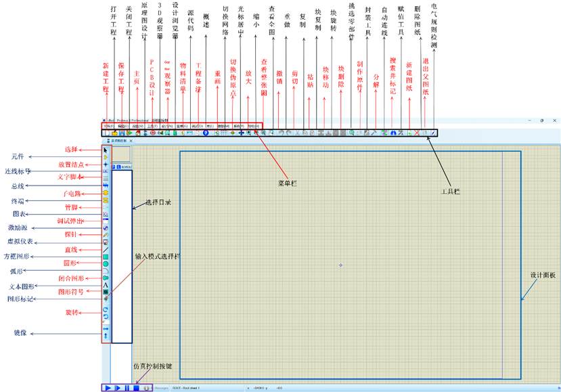
Task: Select the green Box graphics tool
Action: [106, 257]
